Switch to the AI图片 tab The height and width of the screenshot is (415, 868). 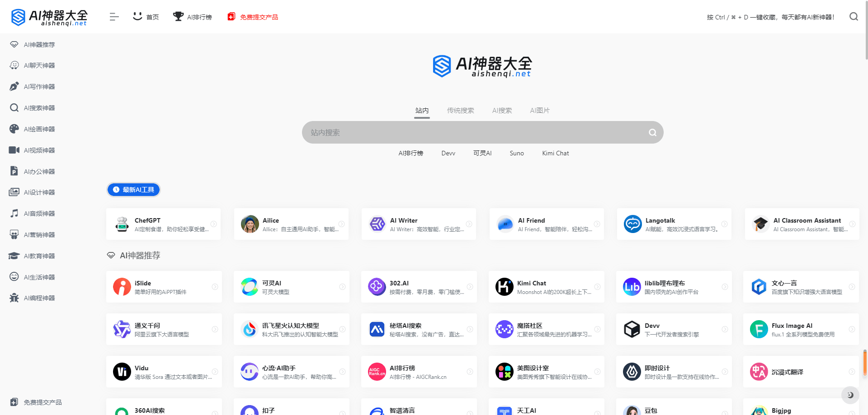[x=540, y=111]
